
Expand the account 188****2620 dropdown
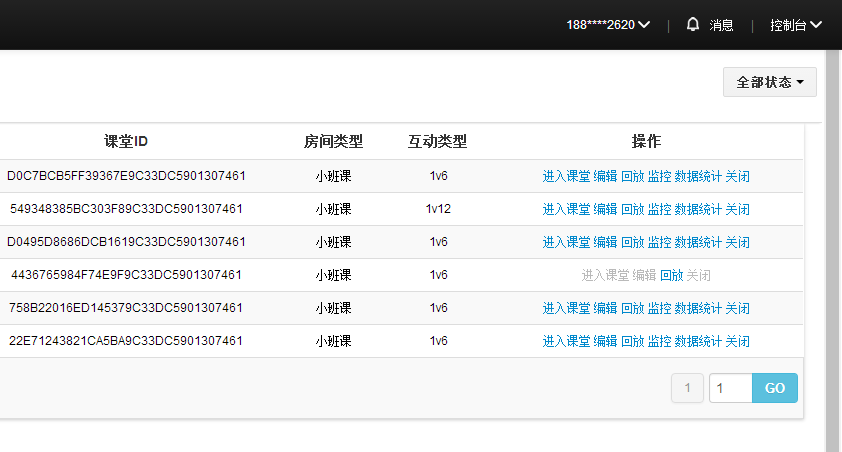click(x=608, y=25)
